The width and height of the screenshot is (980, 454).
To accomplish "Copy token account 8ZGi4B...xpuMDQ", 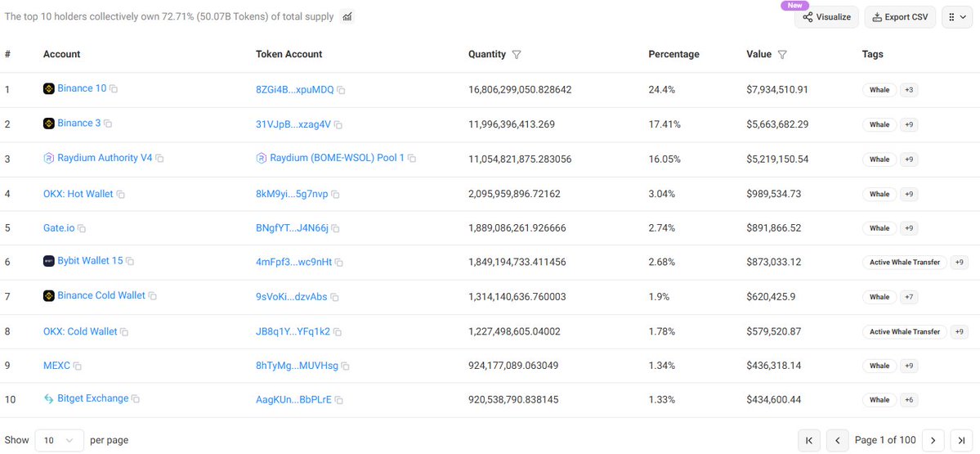I will coord(342,90).
